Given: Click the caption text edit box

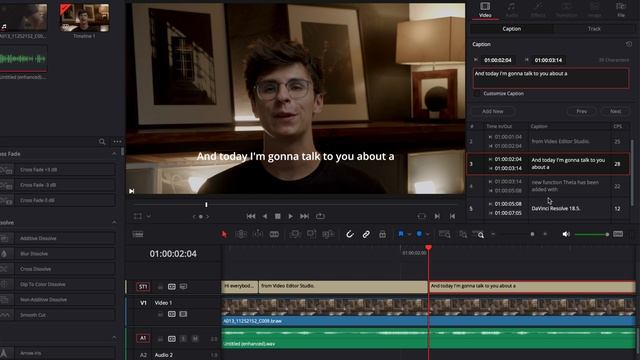Looking at the screenshot, I should 551,78.
